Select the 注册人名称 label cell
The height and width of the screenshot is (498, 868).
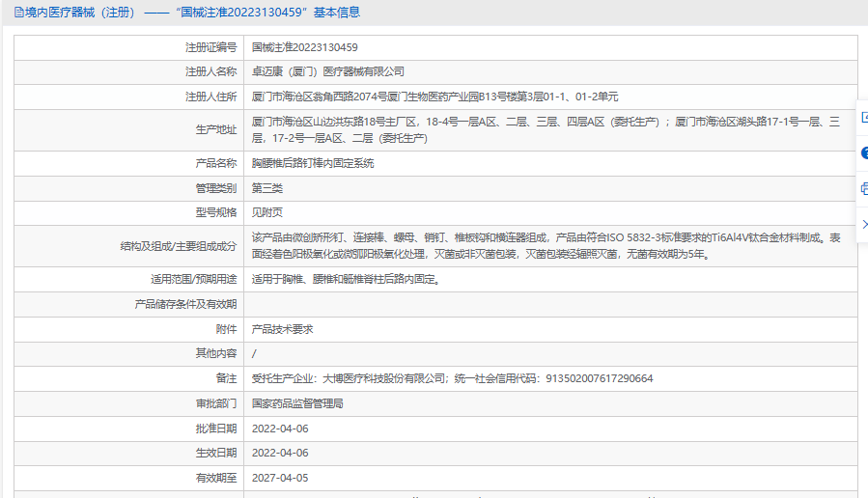click(129, 72)
